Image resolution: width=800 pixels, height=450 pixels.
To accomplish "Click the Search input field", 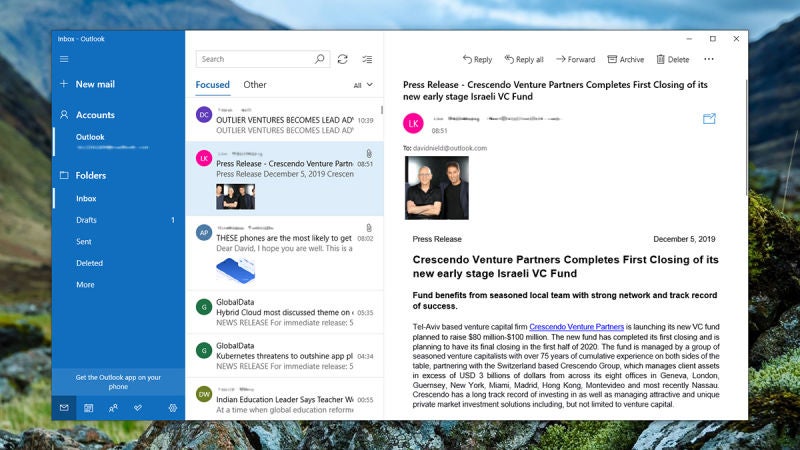I will point(255,59).
